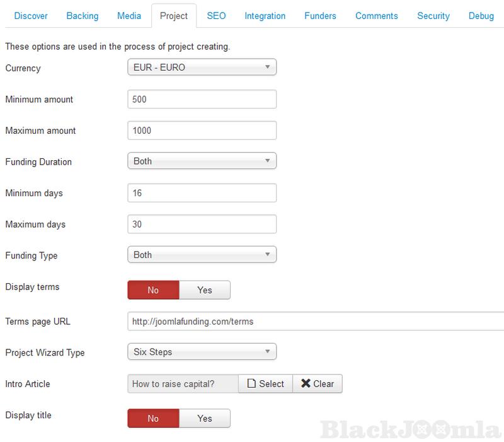The height and width of the screenshot is (442, 504).
Task: Set Display terms to No
Action: click(x=153, y=290)
